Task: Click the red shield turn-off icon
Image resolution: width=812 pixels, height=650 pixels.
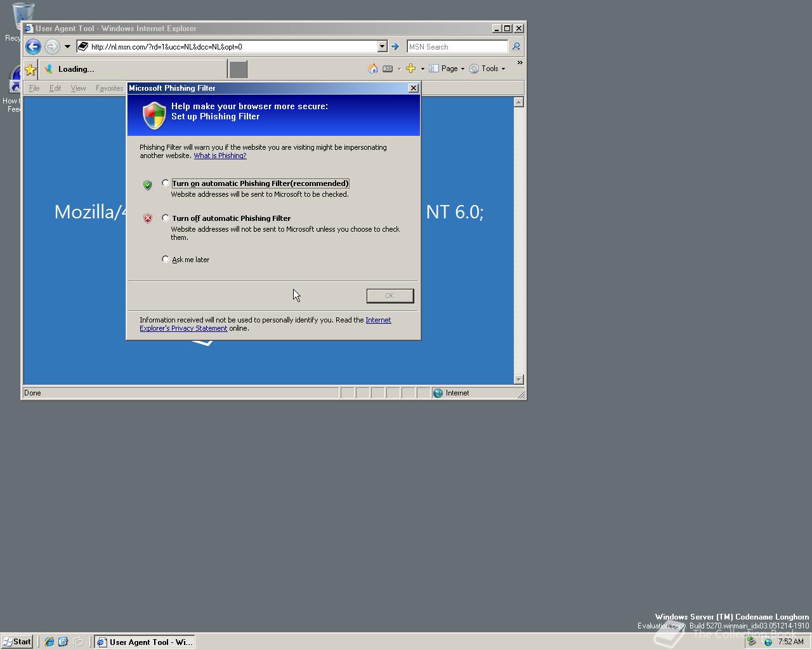Action: [148, 218]
